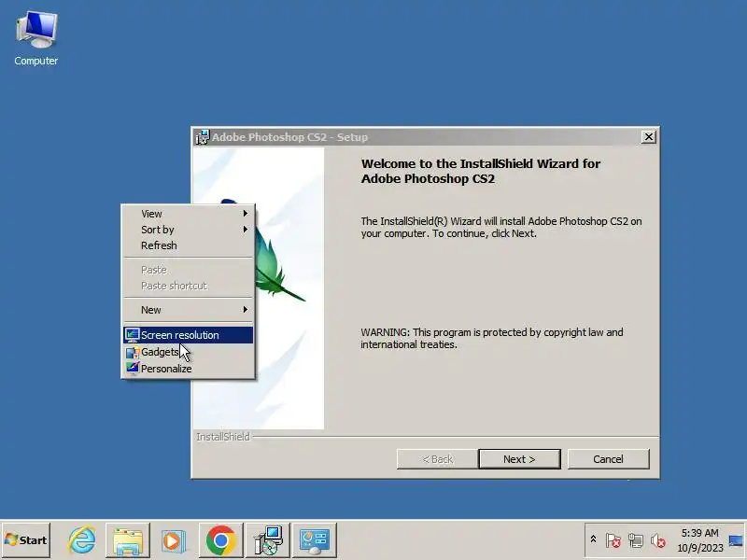
Task: Choose Personalize from the context menu
Action: pos(189,369)
